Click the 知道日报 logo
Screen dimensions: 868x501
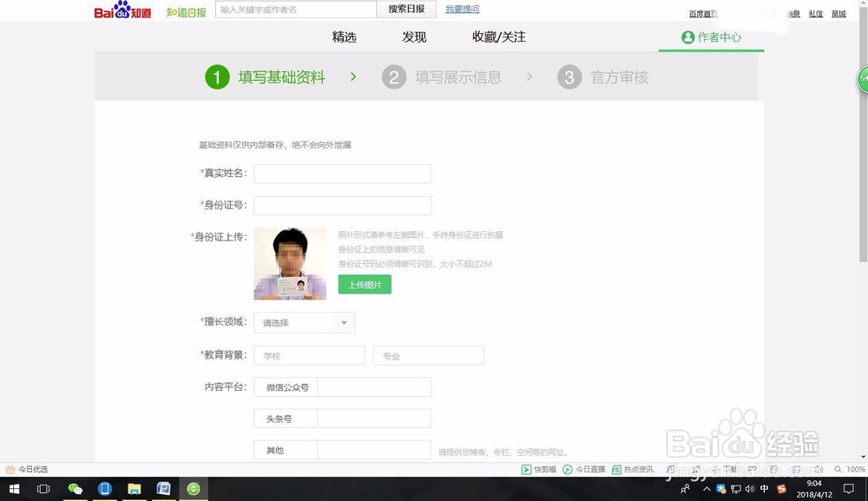point(186,13)
